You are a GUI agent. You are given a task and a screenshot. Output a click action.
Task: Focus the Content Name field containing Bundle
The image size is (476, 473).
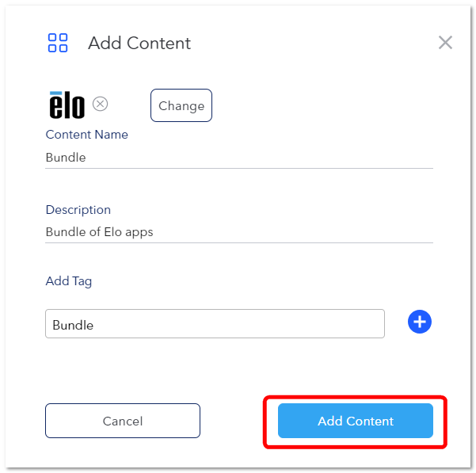[x=239, y=158]
